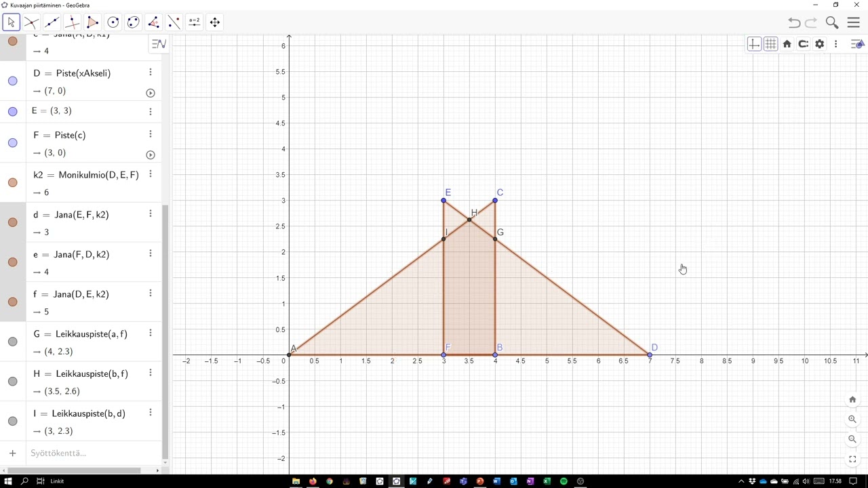868x488 pixels.
Task: Toggle visibility of intersection point I
Action: coord(13,422)
